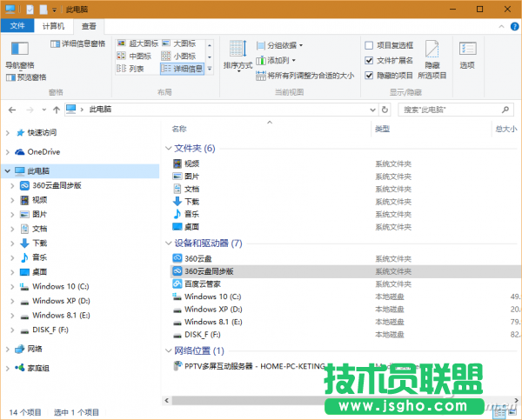
Task: Toggle the Preview pane (预览窗格)
Action: [26, 77]
